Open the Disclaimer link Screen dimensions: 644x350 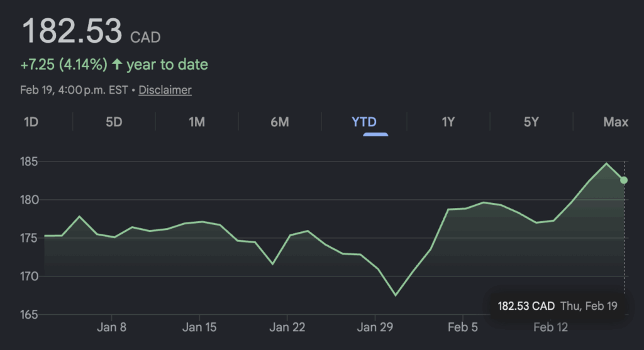tap(165, 90)
